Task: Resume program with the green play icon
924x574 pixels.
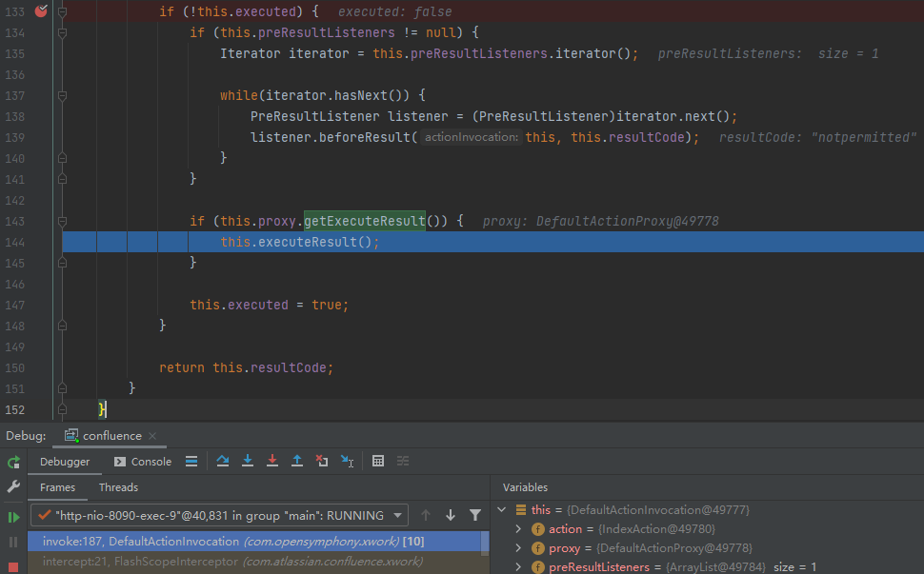Action: pos(13,517)
